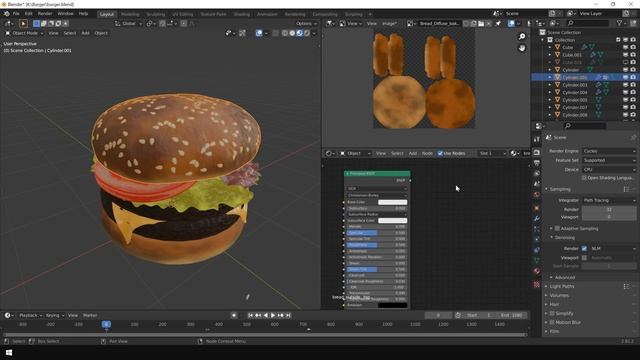Toggle Denoising Viewport checkbox

coord(584,258)
